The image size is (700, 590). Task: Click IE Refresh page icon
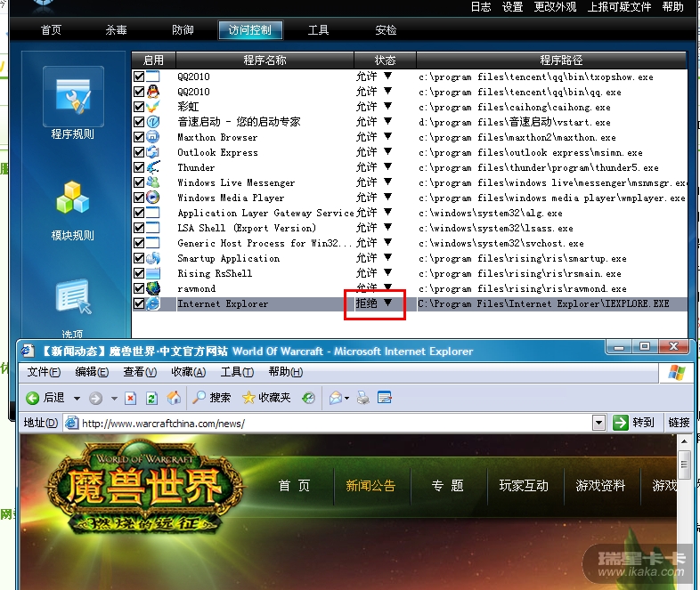tap(151, 398)
